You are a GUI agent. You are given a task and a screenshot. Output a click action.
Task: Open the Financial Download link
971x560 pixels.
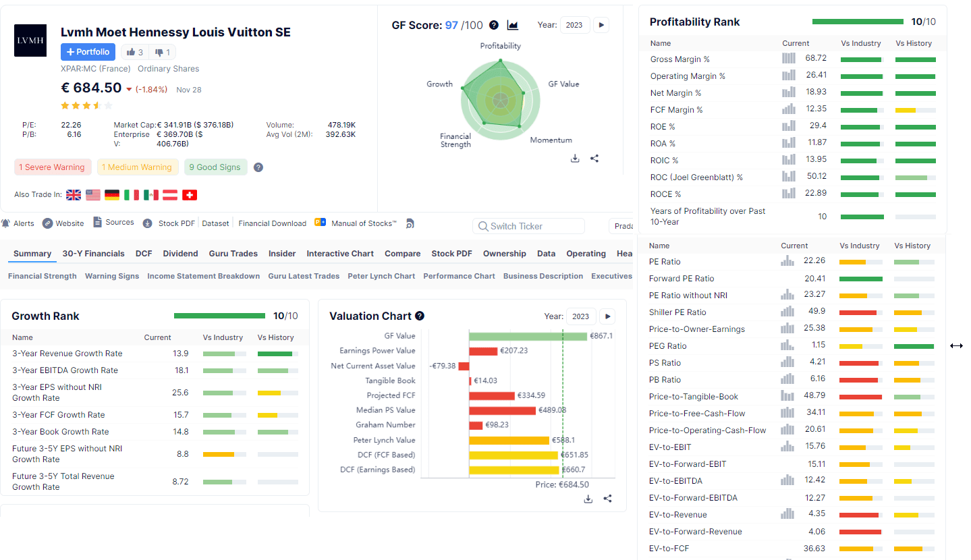273,223
